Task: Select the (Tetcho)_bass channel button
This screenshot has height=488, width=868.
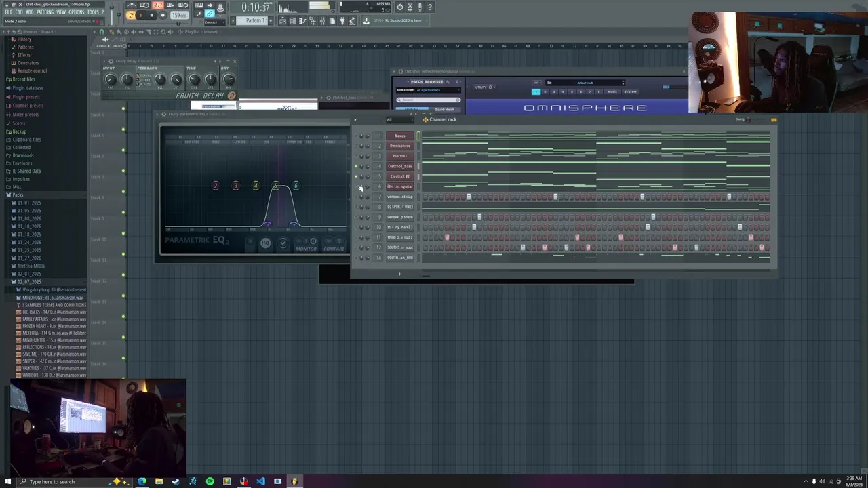Action: click(x=400, y=166)
